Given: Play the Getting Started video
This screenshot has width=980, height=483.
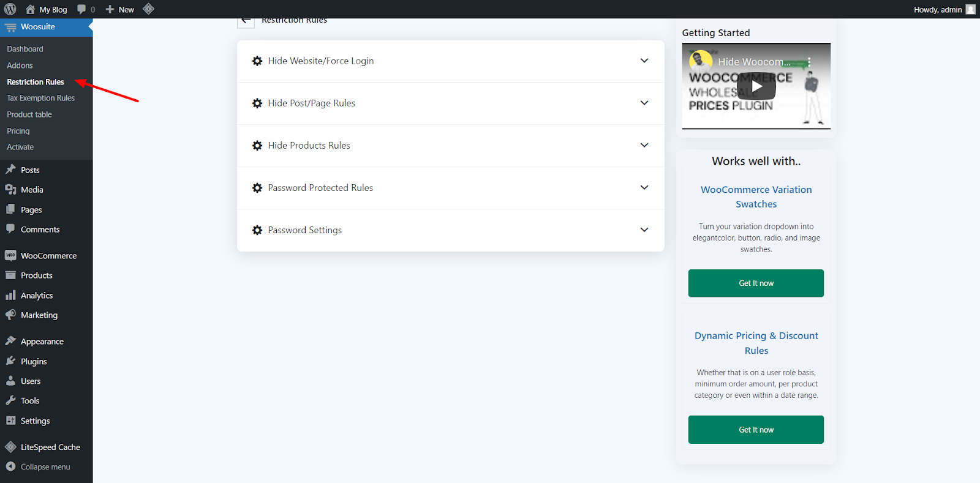Looking at the screenshot, I should 756,86.
